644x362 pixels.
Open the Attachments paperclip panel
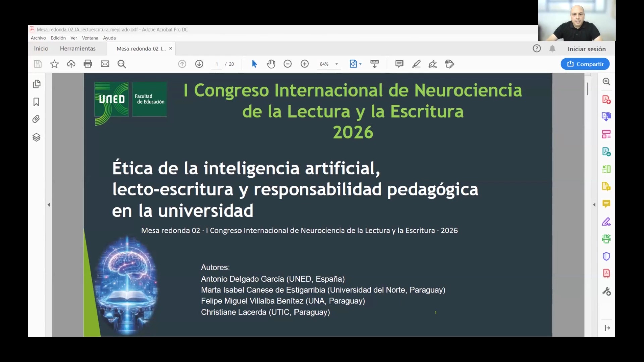click(x=36, y=119)
